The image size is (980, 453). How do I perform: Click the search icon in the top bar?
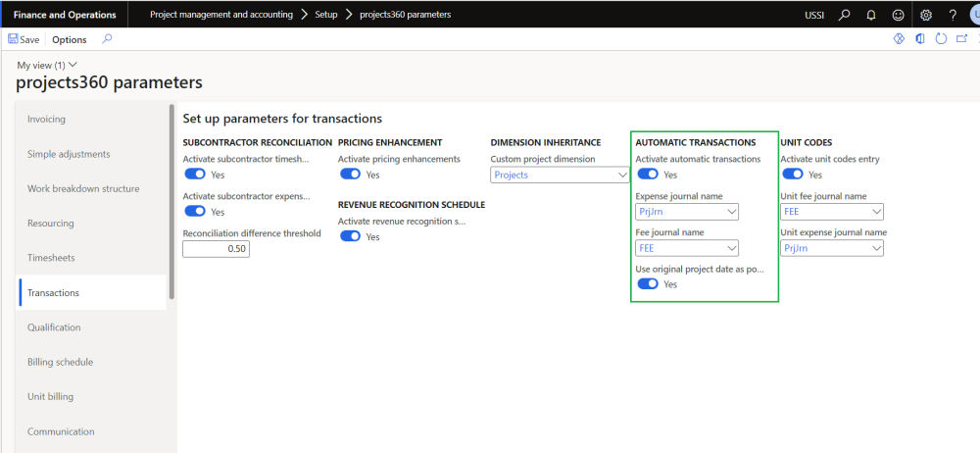(x=845, y=15)
